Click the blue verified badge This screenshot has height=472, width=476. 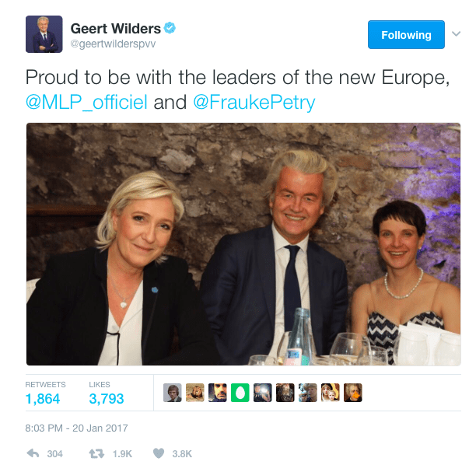(x=170, y=28)
